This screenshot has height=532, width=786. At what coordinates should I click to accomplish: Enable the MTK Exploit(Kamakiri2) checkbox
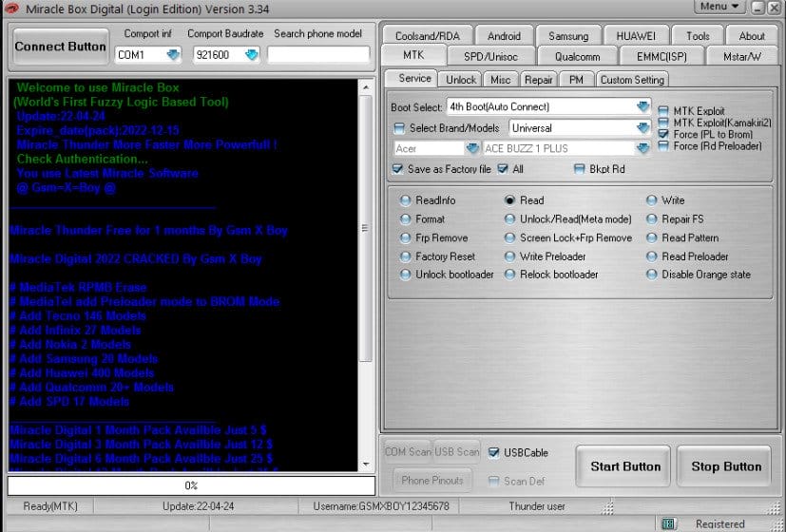click(663, 123)
